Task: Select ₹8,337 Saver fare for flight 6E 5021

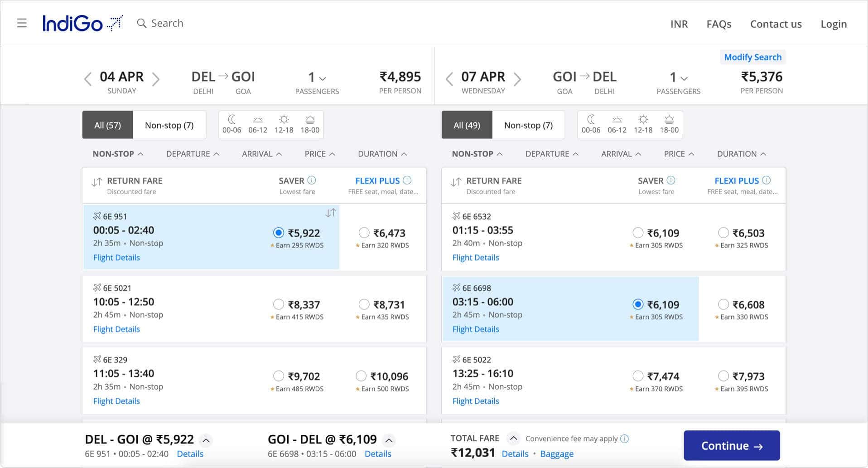Action: tap(279, 304)
